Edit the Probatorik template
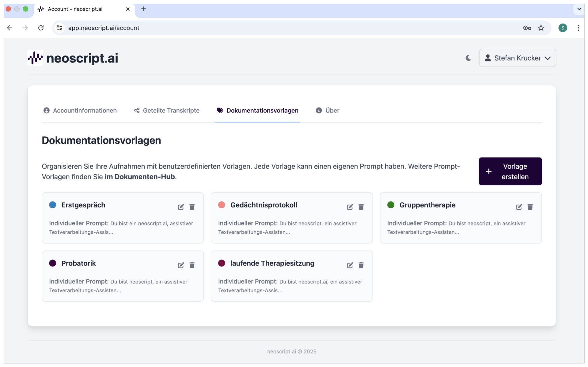588x367 pixels. point(181,265)
